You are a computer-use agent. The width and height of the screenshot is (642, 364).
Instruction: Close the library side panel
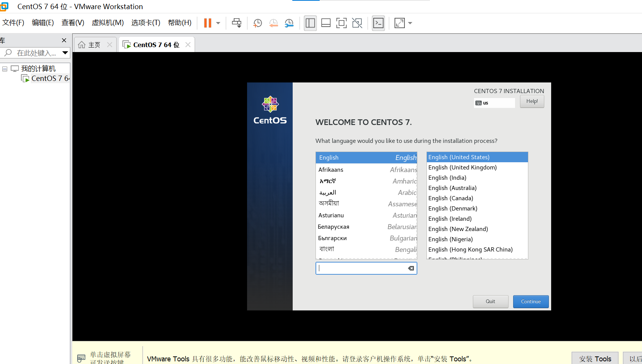(64, 40)
